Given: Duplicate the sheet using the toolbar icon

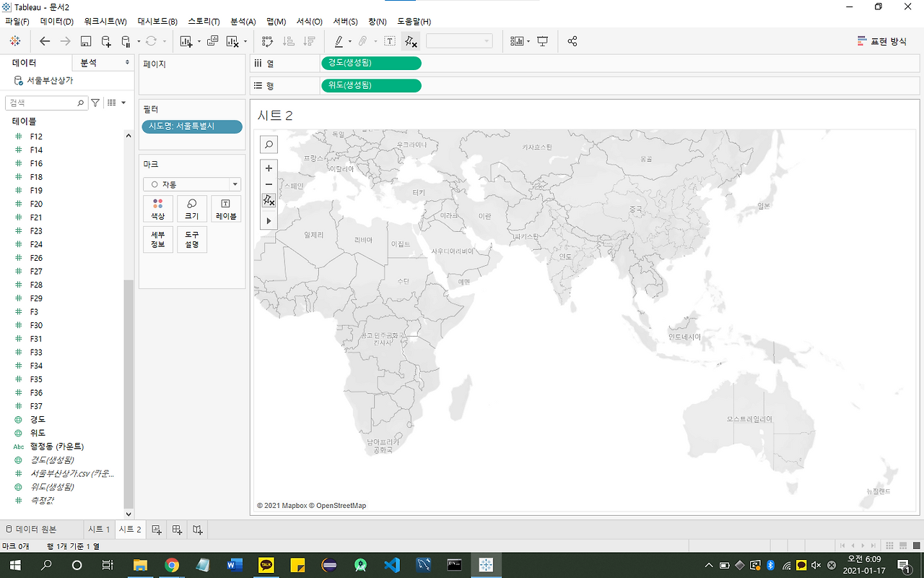Looking at the screenshot, I should click(x=212, y=41).
